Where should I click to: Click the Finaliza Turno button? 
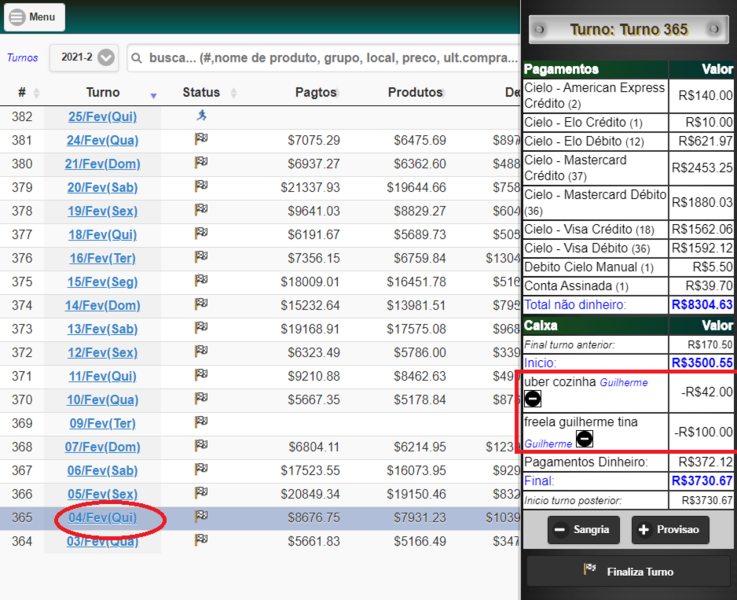click(x=628, y=571)
